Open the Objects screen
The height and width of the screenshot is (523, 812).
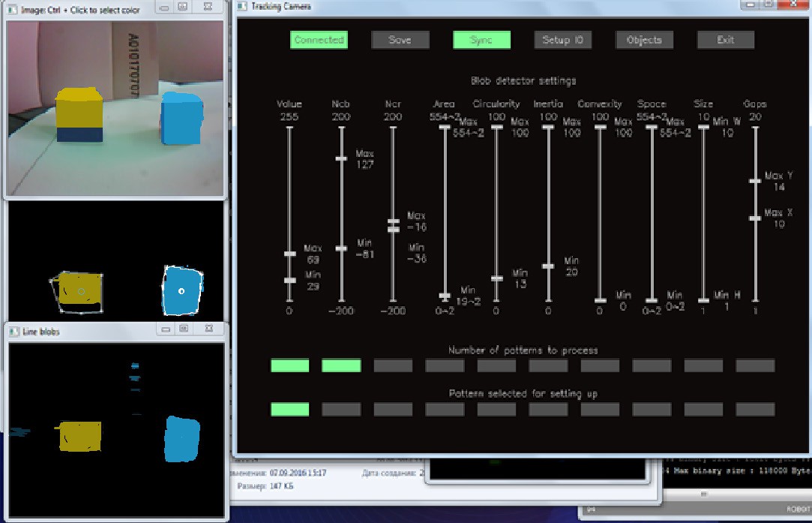pyautogui.click(x=644, y=40)
